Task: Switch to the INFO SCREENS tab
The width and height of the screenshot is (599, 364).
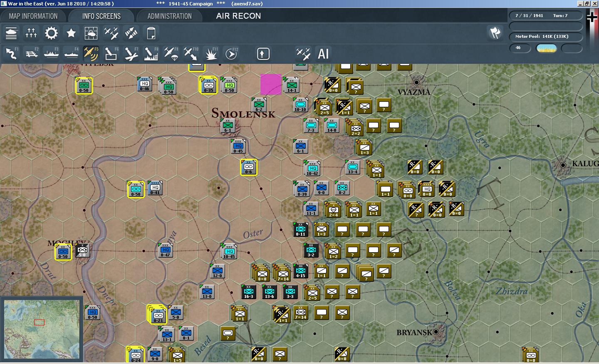Action: (101, 16)
